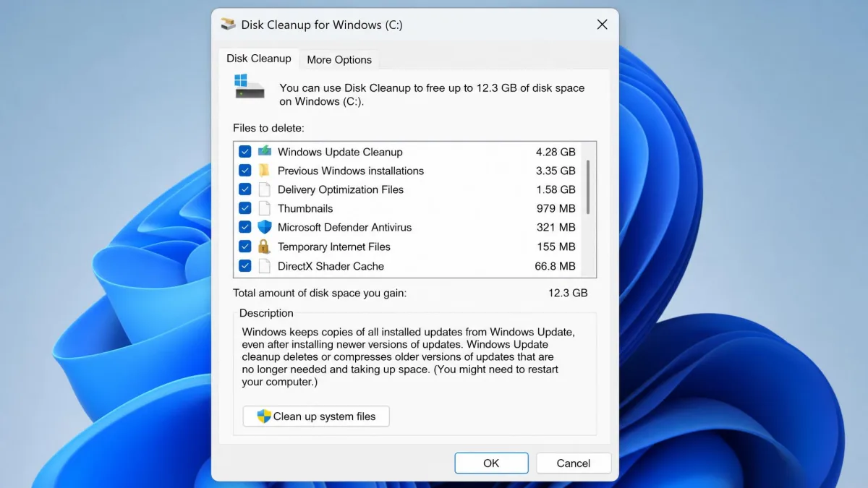Screen dimensions: 868x488
Task: Switch to the More Options tab
Action: (339, 60)
